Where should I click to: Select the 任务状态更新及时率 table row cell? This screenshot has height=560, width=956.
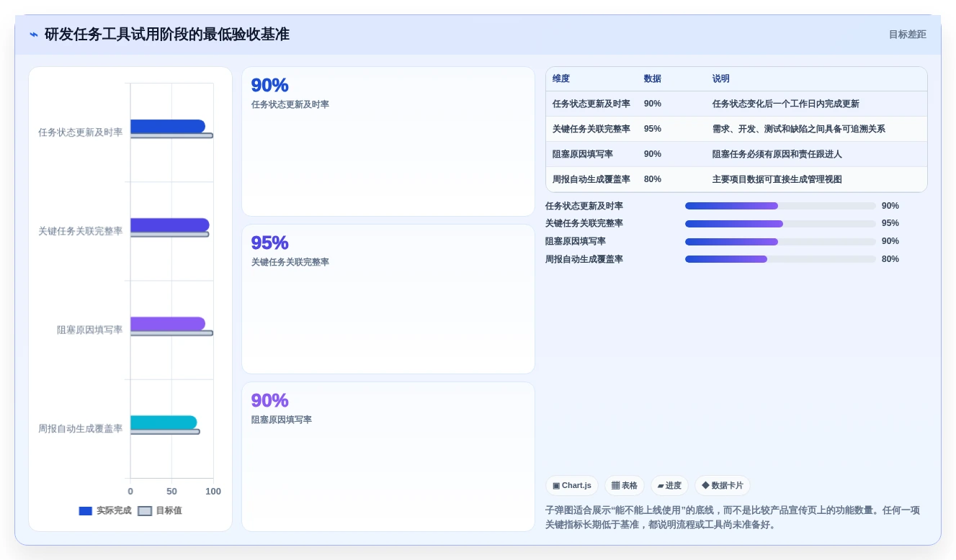click(x=591, y=104)
